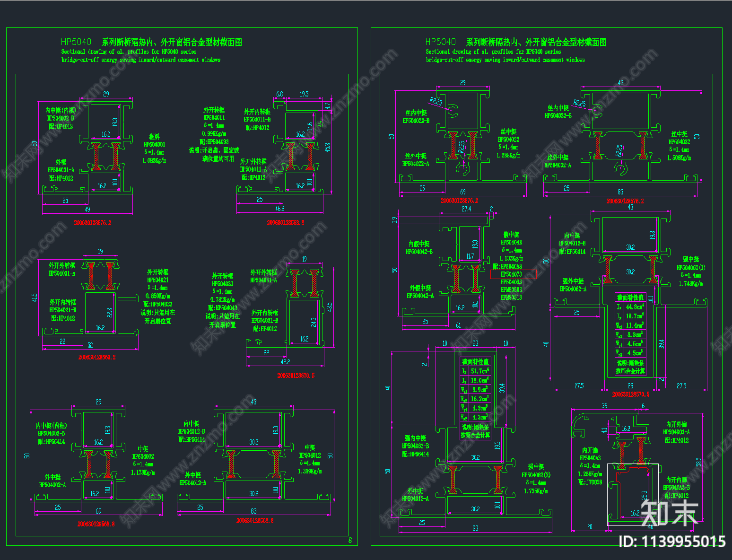The width and height of the screenshot is (732, 560).
Task: Select the 1.508Kg/m weight text
Action: point(679,158)
